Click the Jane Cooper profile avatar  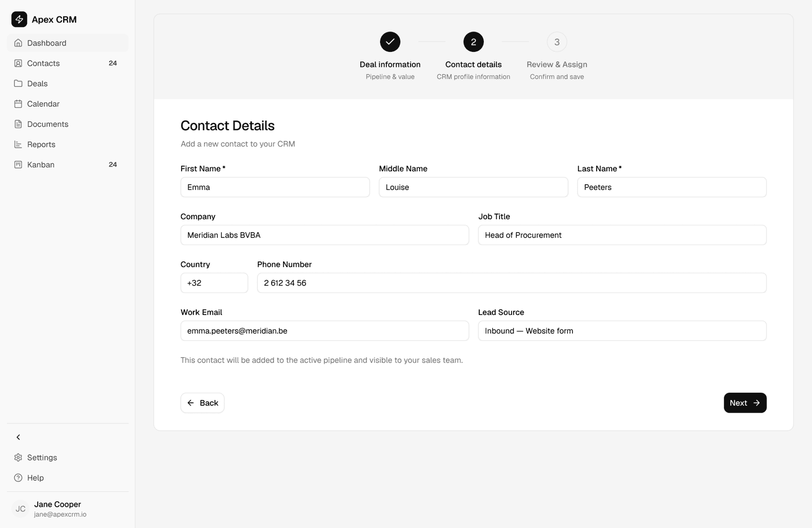pyautogui.click(x=20, y=509)
